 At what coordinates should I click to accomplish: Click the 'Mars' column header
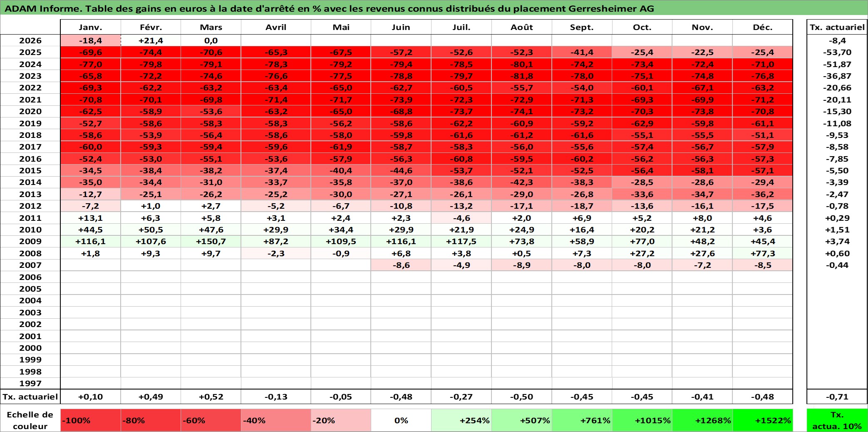coord(211,27)
